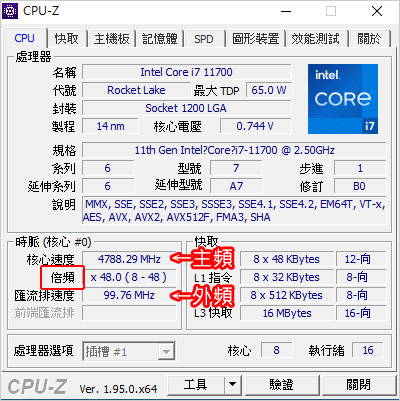This screenshot has width=400, height=401.
Task: Switch to the 關於 tab
Action: tap(369, 39)
